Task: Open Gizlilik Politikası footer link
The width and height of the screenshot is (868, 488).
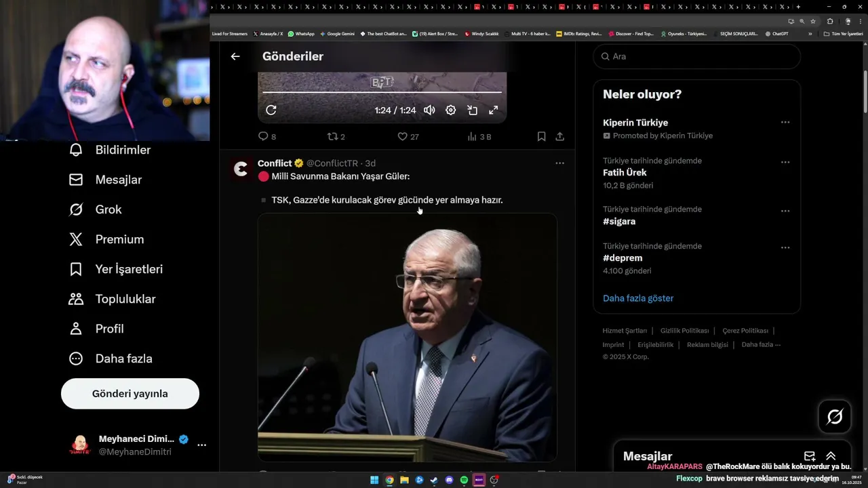Action: coord(684,331)
